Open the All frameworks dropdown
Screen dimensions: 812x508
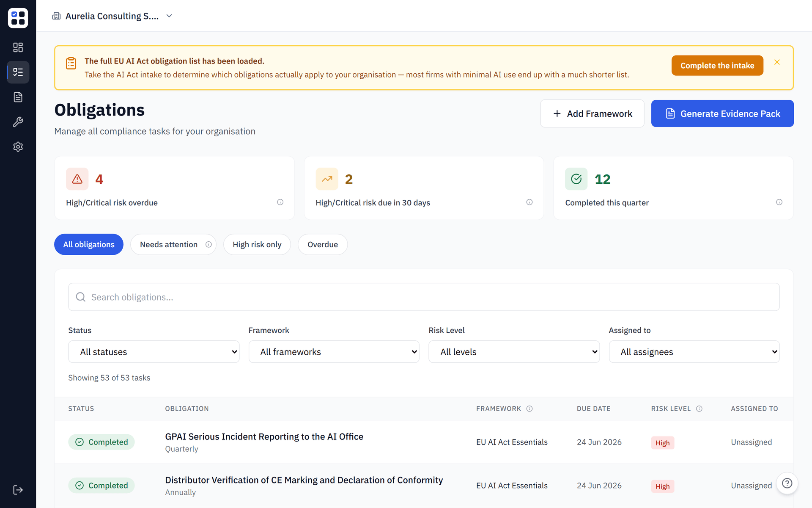[334, 352]
